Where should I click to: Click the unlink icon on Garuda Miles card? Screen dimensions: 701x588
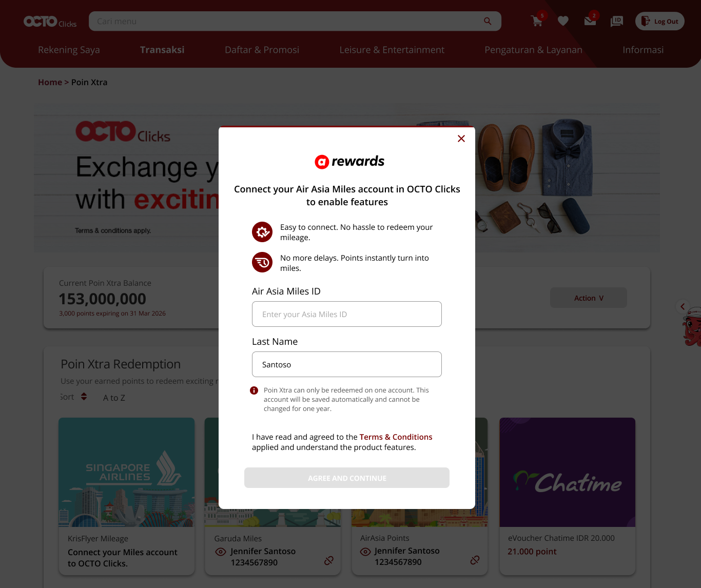[x=329, y=561]
